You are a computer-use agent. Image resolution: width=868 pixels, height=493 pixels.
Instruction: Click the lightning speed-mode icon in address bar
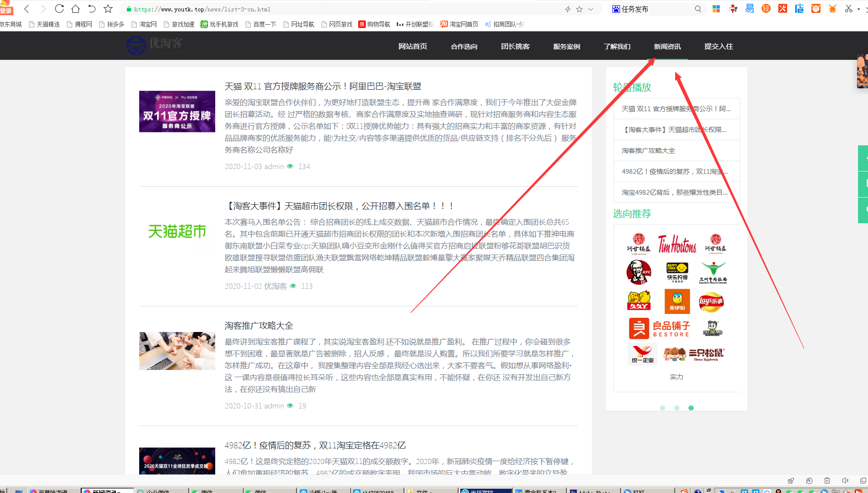coord(567,9)
